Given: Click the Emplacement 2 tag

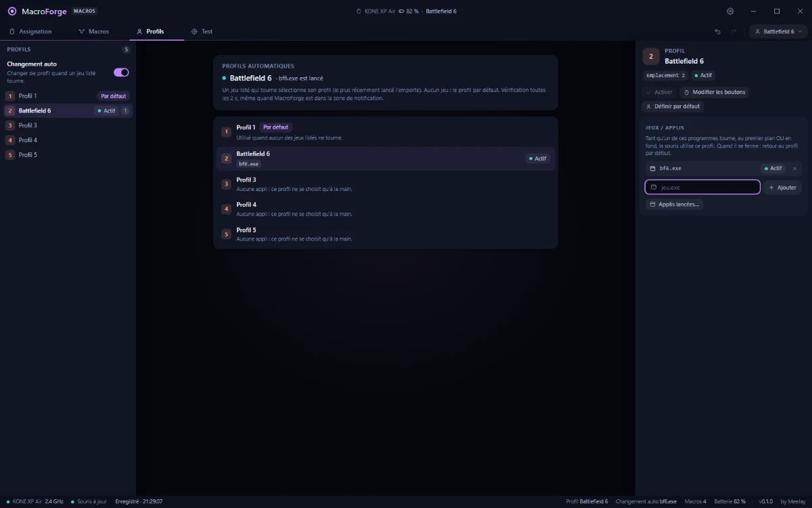Looking at the screenshot, I should coord(666,76).
